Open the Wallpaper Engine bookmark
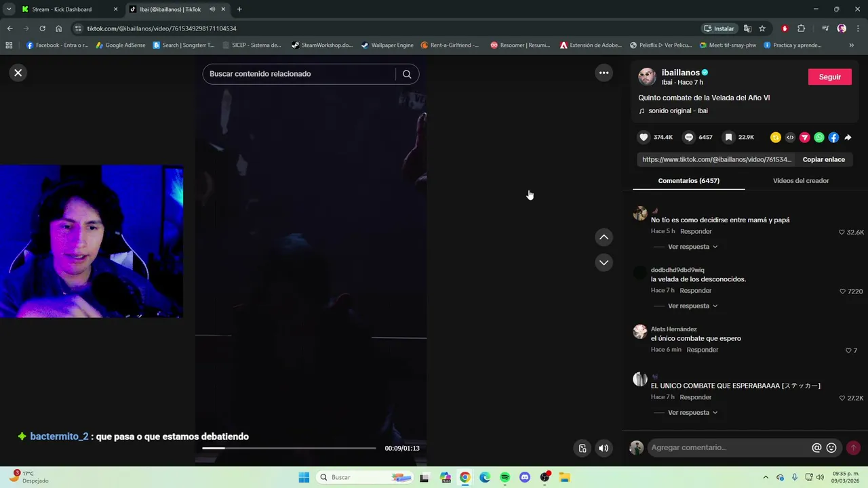Image resolution: width=868 pixels, height=488 pixels. (x=387, y=45)
